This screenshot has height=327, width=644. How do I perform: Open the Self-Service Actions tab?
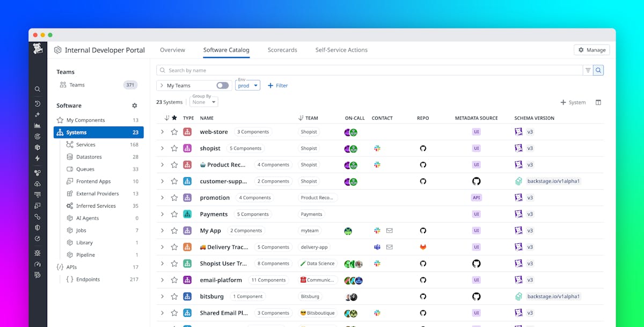point(341,49)
